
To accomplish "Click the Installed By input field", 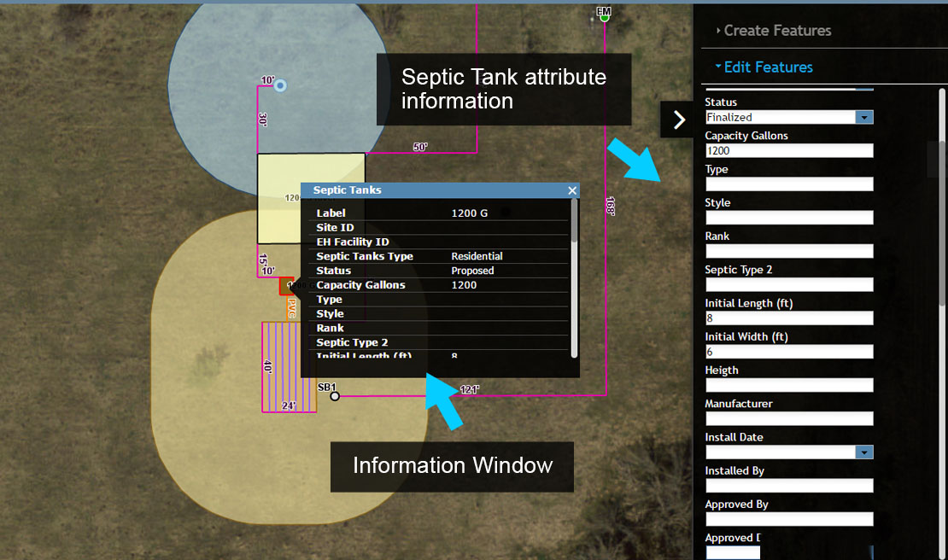I will tap(788, 486).
